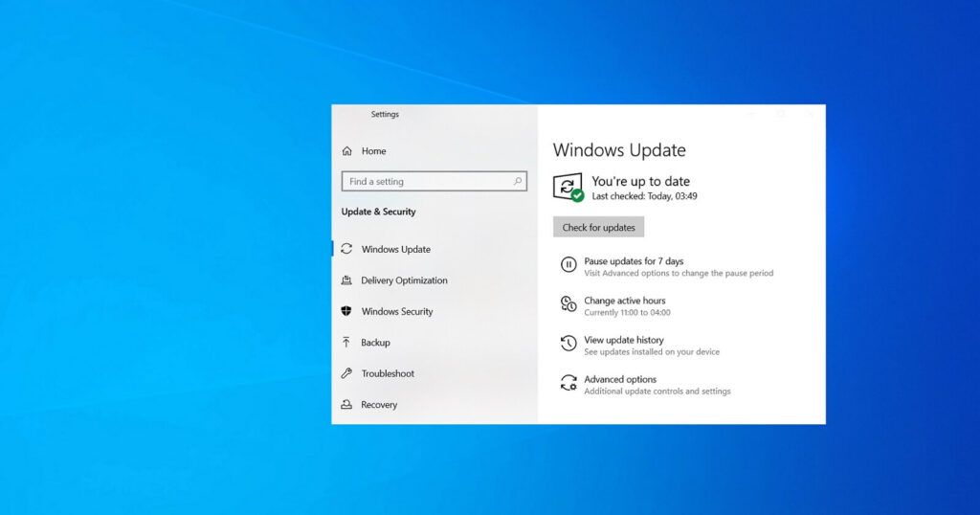
Task: Open the View update history link
Action: [623, 340]
